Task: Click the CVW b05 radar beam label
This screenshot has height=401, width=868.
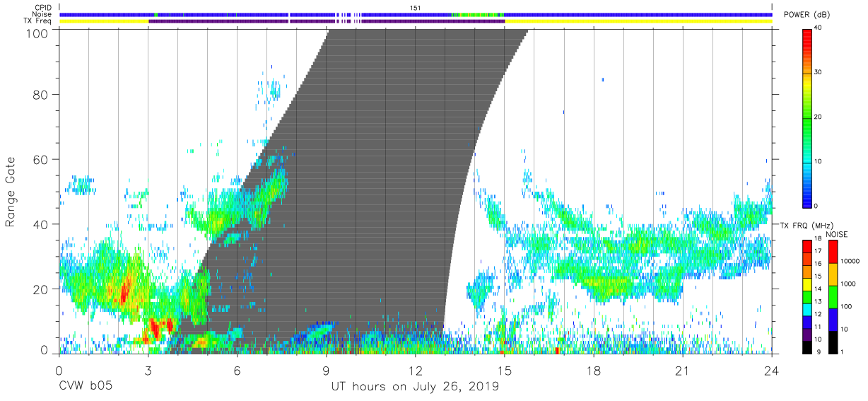Action: (85, 387)
